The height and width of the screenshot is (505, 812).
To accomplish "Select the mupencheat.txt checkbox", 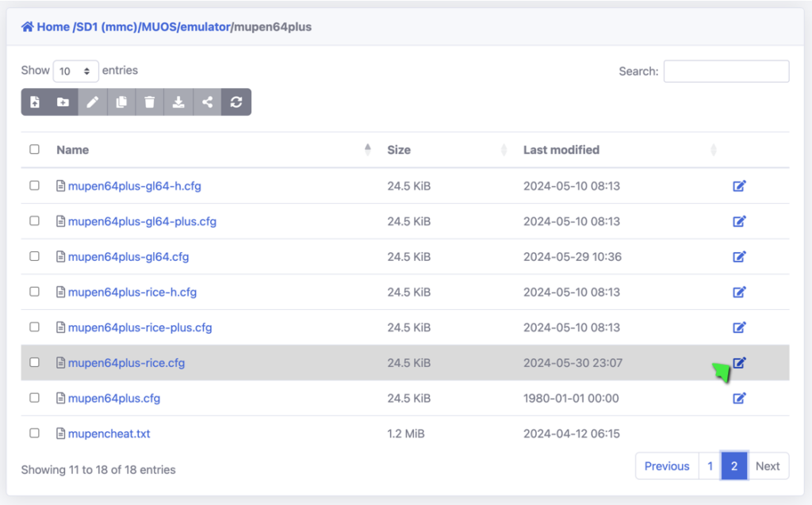I will click(34, 433).
